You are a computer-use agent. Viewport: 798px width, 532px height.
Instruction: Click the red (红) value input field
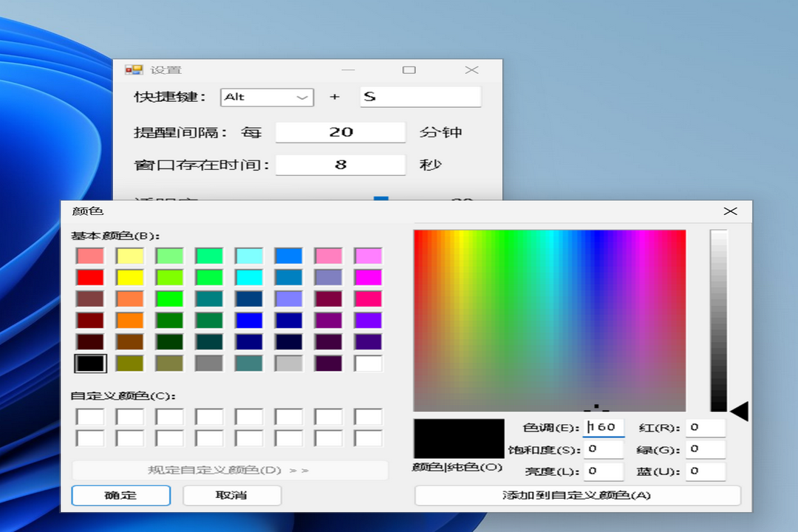[x=705, y=427]
